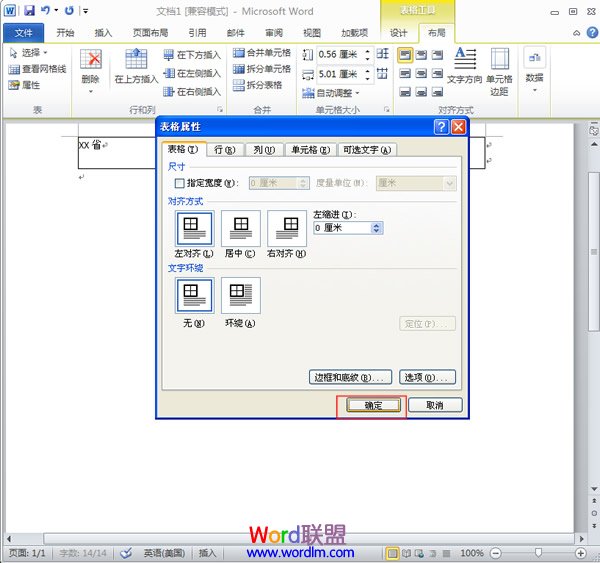Click Insert Above icon (在上方插入)
The image size is (600, 563).
136,59
